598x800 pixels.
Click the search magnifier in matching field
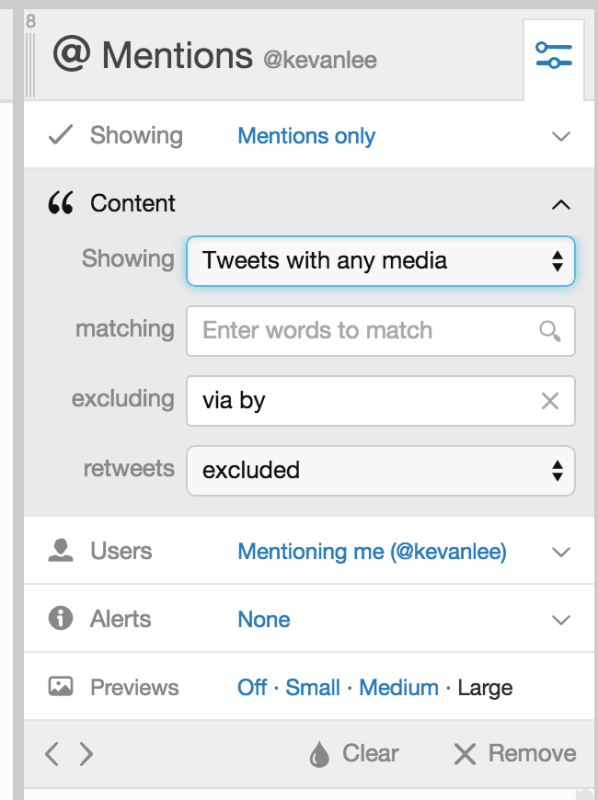550,331
